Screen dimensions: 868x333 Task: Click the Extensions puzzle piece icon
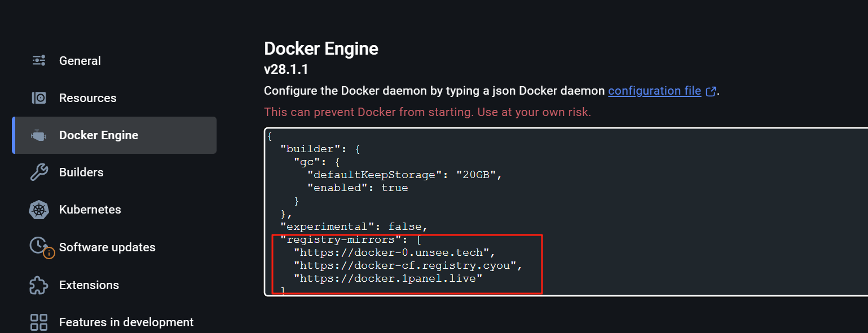click(39, 285)
